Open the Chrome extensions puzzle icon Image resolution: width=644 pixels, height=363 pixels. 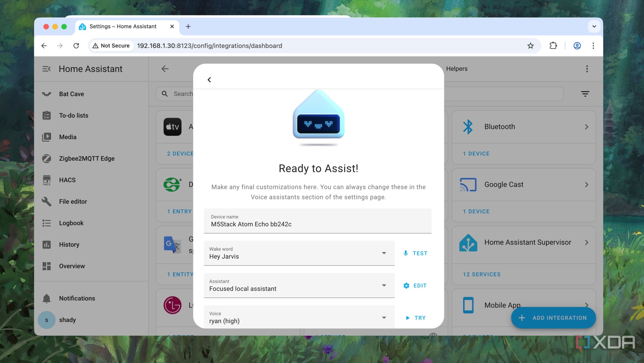click(x=553, y=46)
